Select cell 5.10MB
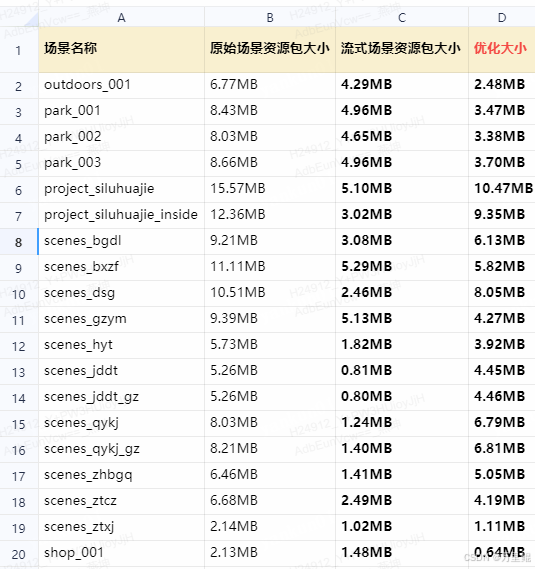This screenshot has width=535, height=569. click(402, 189)
